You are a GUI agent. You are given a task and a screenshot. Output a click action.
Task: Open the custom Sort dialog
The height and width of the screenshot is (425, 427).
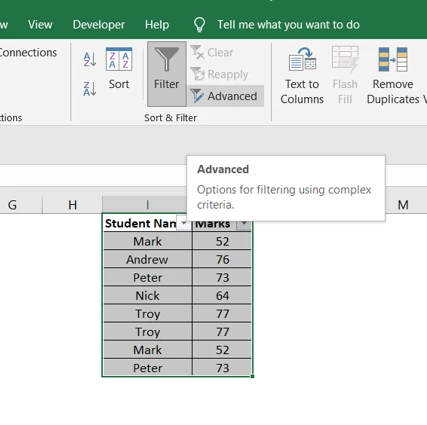(x=119, y=69)
